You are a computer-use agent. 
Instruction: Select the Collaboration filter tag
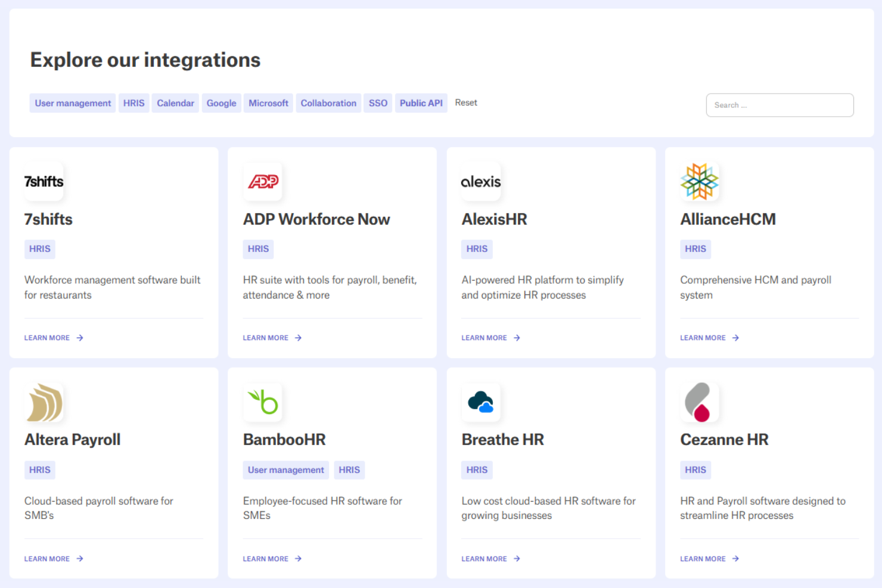point(328,103)
